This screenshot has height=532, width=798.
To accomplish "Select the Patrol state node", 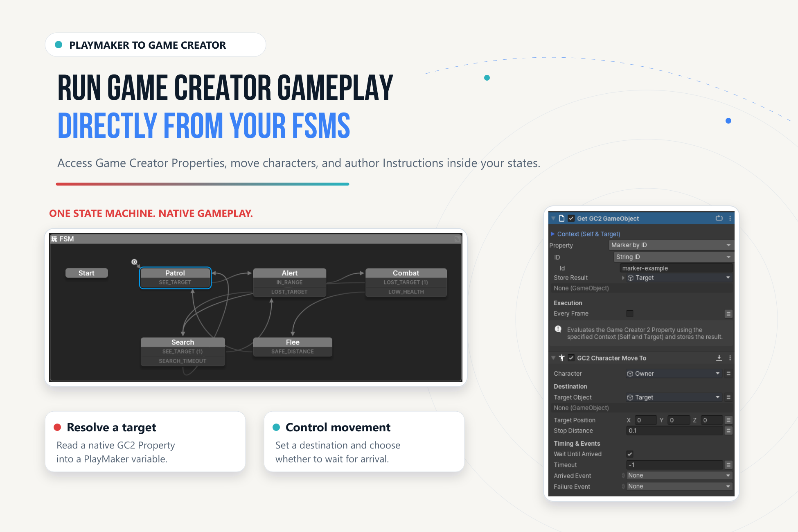I will click(x=175, y=273).
